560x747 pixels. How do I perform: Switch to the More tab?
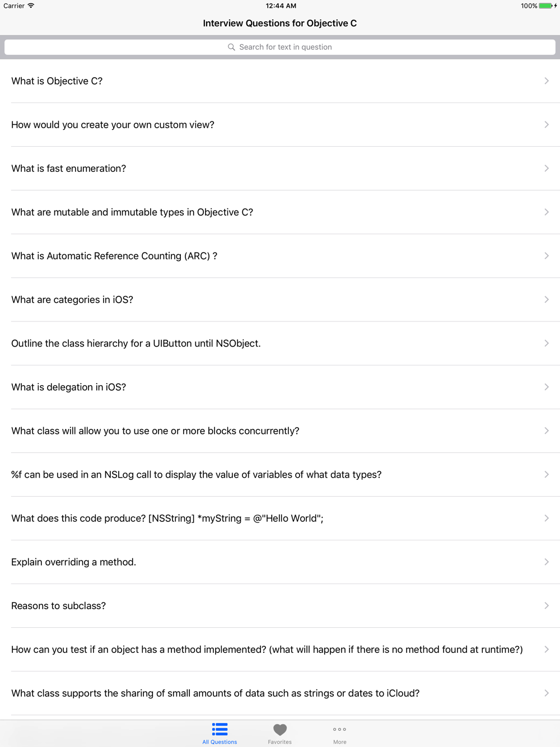(339, 734)
